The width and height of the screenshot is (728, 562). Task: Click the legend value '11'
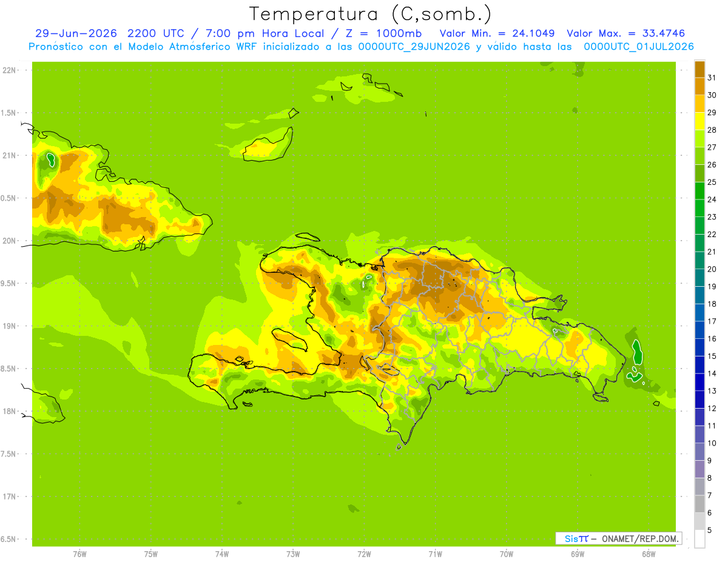point(712,426)
